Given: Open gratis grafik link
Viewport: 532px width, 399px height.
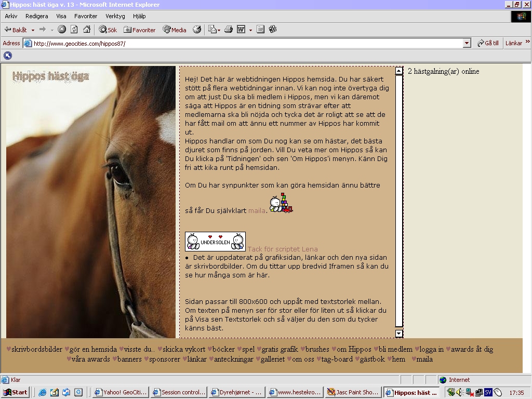Looking at the screenshot, I should pyautogui.click(x=280, y=349).
